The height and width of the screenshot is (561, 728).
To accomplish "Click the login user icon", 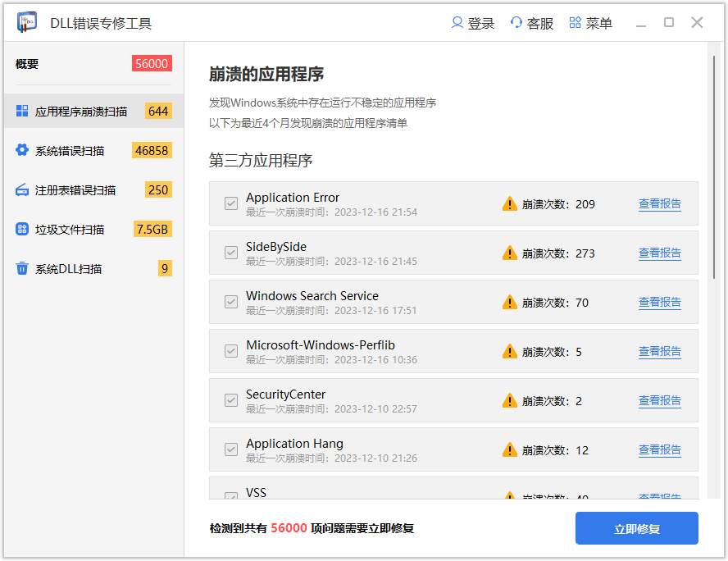I will pyautogui.click(x=457, y=23).
